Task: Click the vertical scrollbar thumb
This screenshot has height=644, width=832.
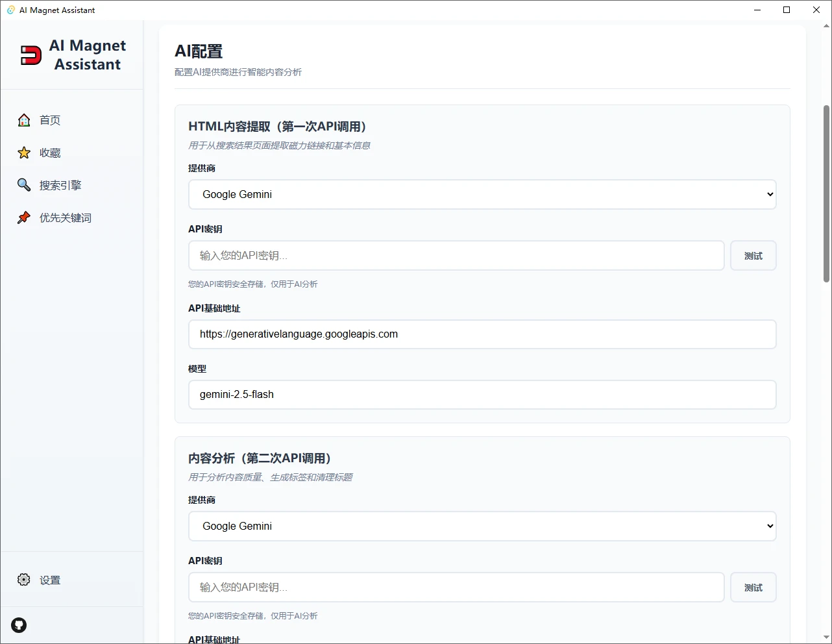Action: coord(826,193)
